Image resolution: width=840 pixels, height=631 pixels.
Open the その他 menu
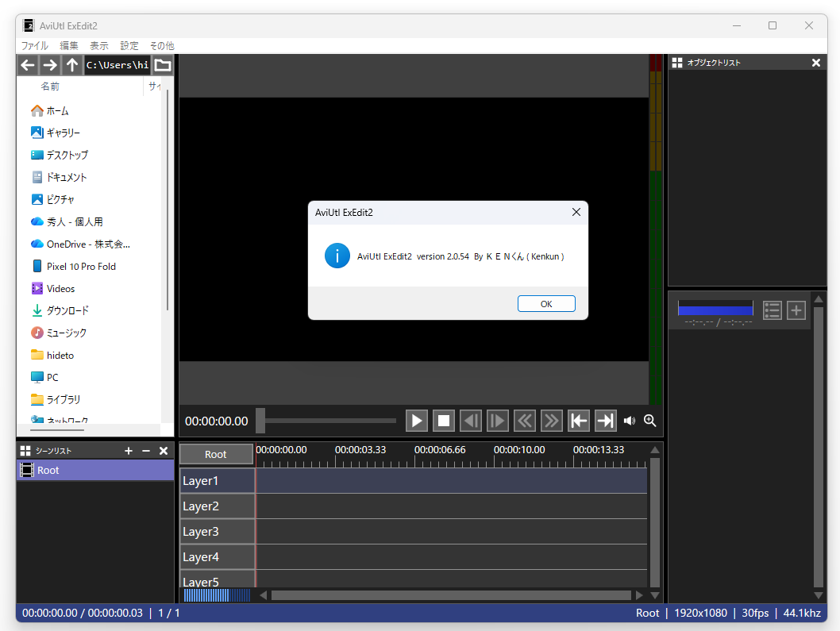point(162,46)
